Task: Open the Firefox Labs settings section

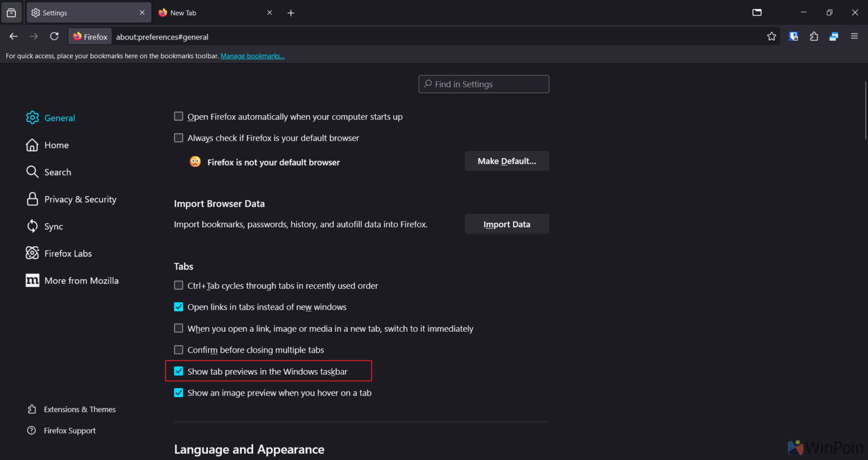Action: click(68, 253)
